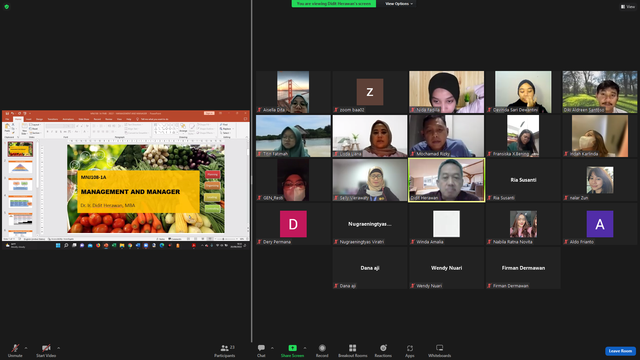Image resolution: width=640 pixels, height=360 pixels.
Task: Open Breakout Rooms
Action: pos(353,350)
